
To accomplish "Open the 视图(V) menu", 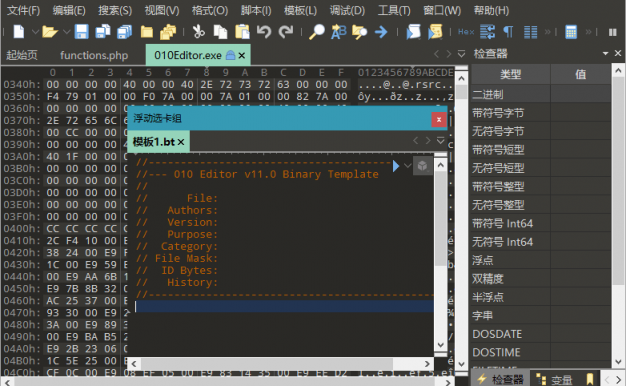I will (x=162, y=10).
